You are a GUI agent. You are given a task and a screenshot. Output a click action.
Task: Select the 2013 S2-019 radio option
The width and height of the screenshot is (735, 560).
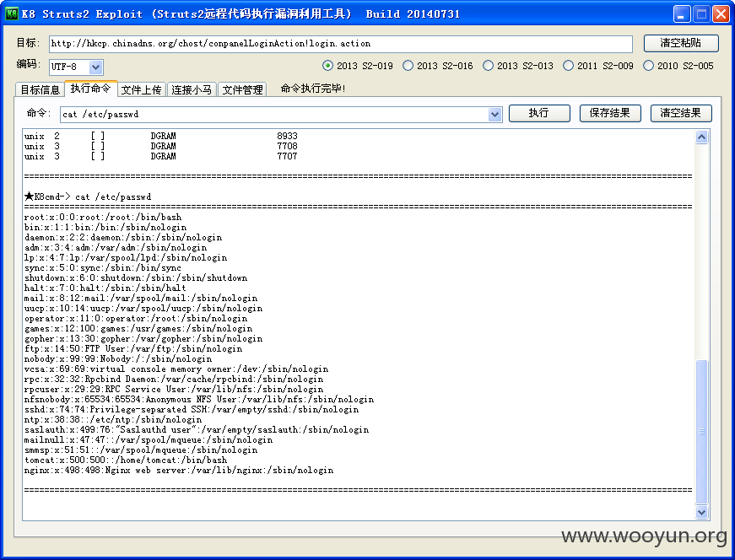[358, 66]
